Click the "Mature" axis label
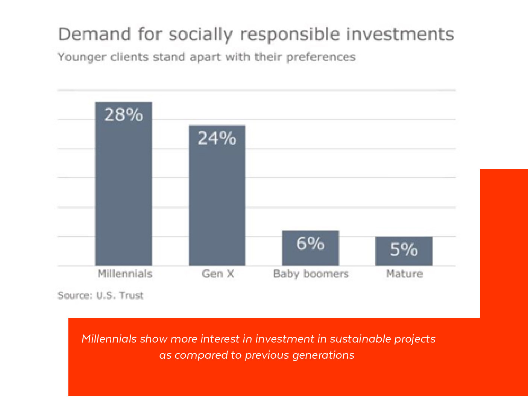Screen dimensions: 528x420 pos(404,274)
